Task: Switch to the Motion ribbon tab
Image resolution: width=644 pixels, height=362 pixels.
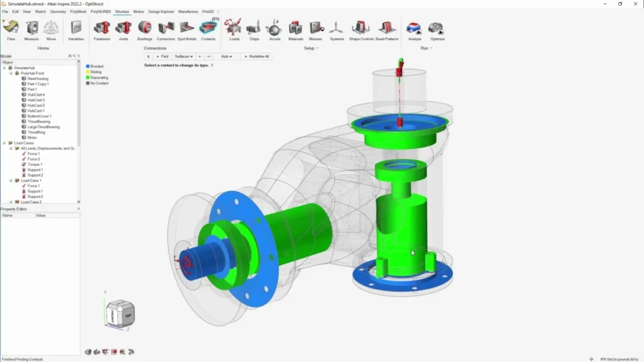Action: click(x=138, y=11)
